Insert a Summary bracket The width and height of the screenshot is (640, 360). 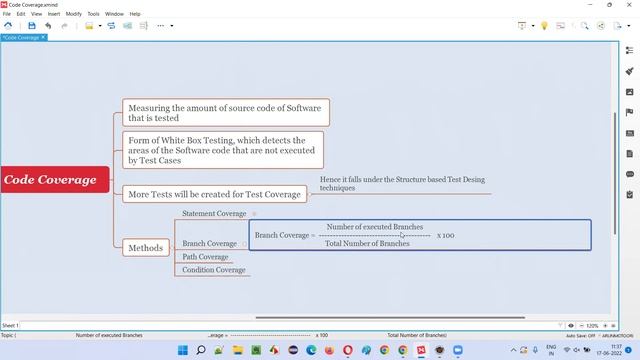tap(144, 26)
